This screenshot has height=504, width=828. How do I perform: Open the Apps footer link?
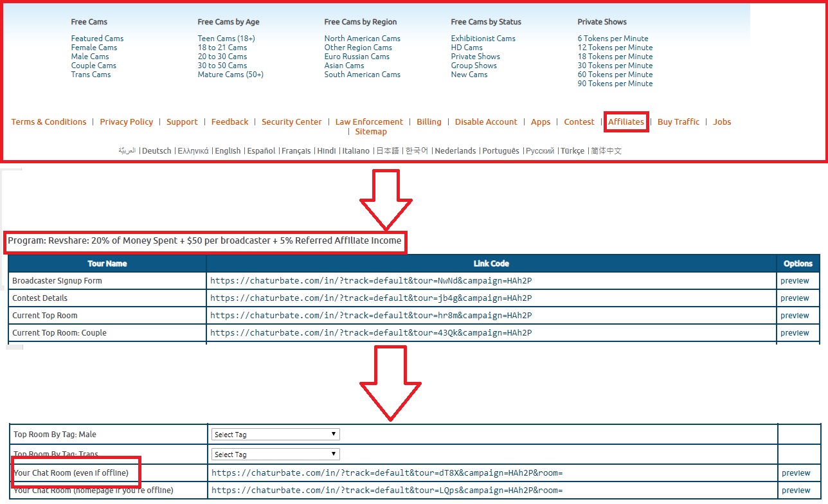point(541,122)
